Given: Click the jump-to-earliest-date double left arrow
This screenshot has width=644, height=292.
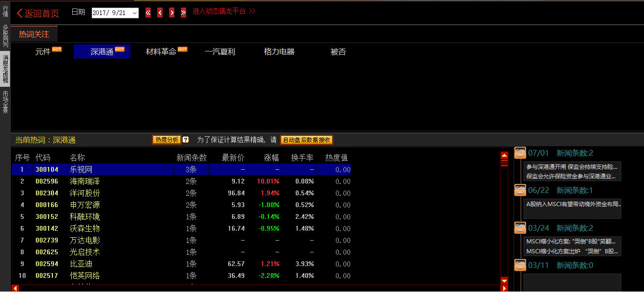Looking at the screenshot, I should (x=148, y=13).
